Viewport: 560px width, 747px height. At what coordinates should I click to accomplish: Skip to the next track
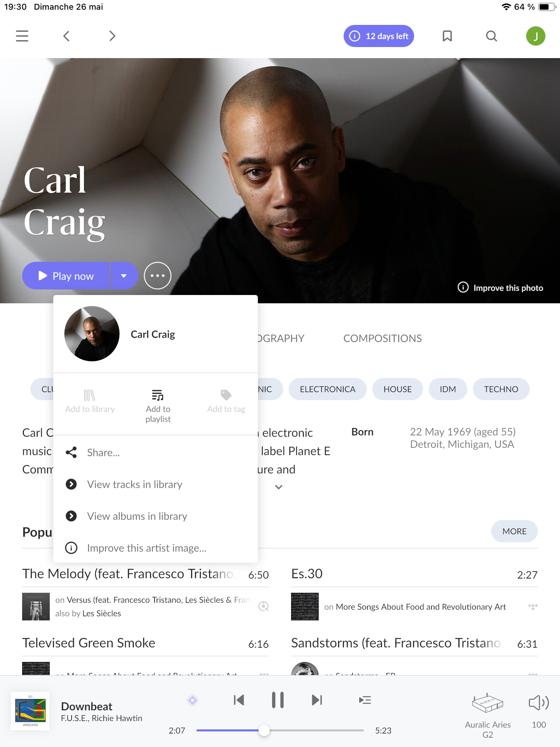pos(317,700)
